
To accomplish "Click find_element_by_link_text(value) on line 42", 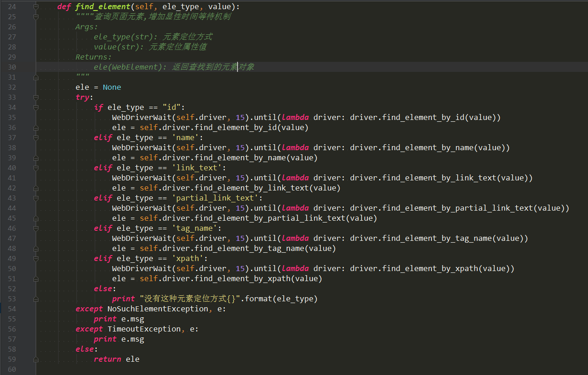I will click(268, 188).
